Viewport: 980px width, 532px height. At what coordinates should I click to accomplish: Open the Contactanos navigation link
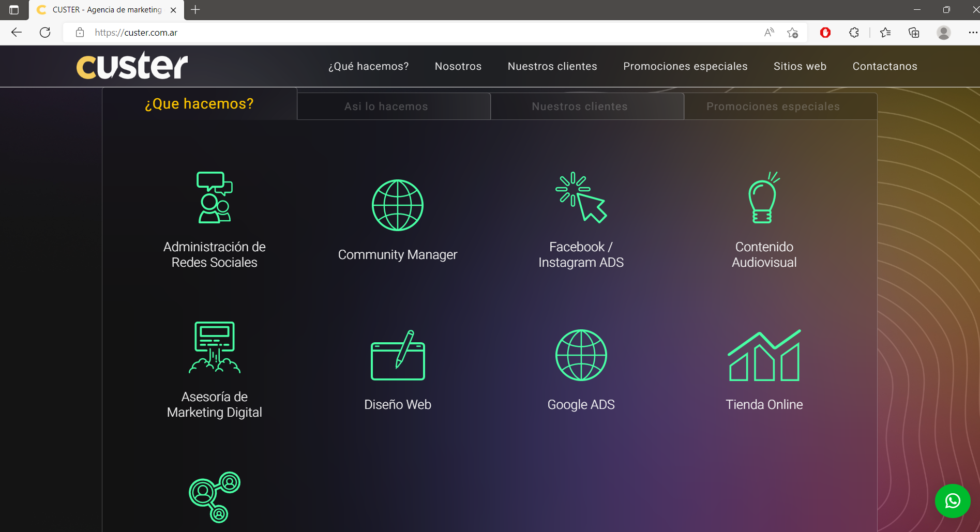coord(885,66)
